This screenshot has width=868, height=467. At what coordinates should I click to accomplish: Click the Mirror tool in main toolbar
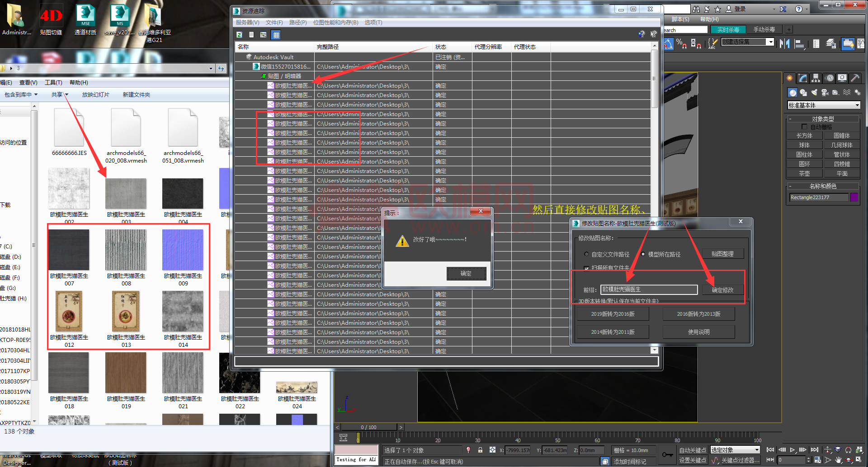(x=785, y=43)
